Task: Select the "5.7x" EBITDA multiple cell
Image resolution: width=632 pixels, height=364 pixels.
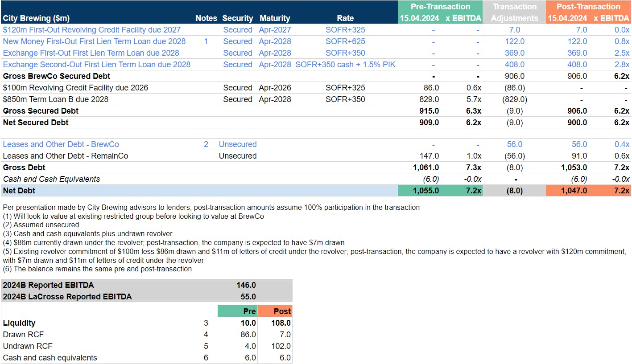Action: (x=474, y=99)
